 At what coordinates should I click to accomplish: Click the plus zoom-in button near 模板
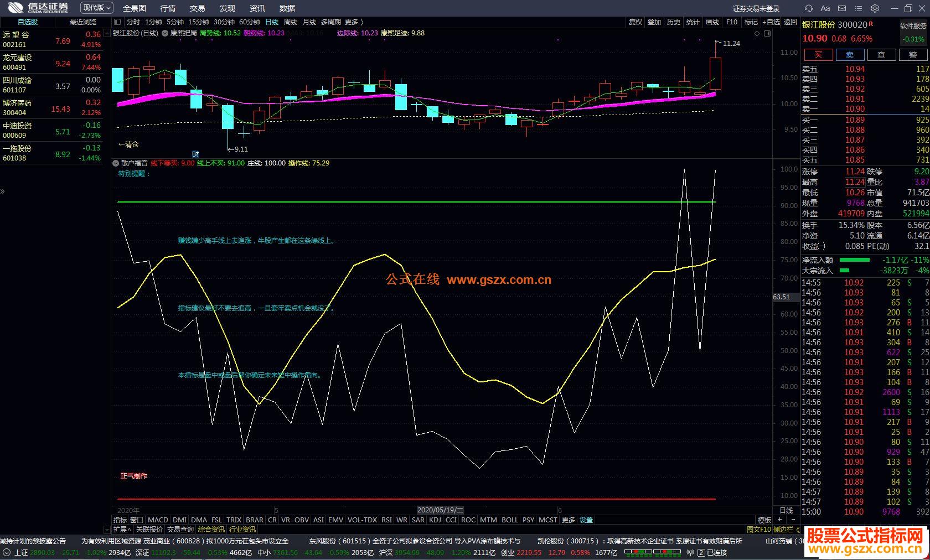780,520
